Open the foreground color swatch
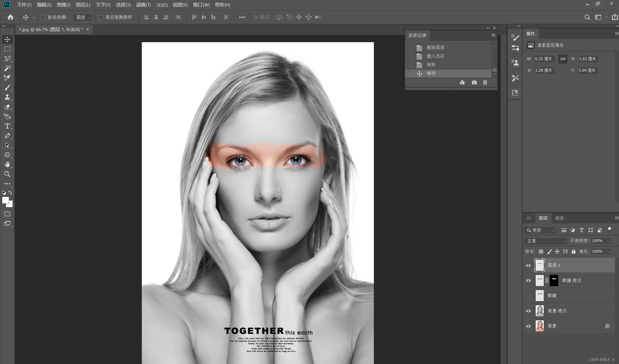 click(5, 200)
